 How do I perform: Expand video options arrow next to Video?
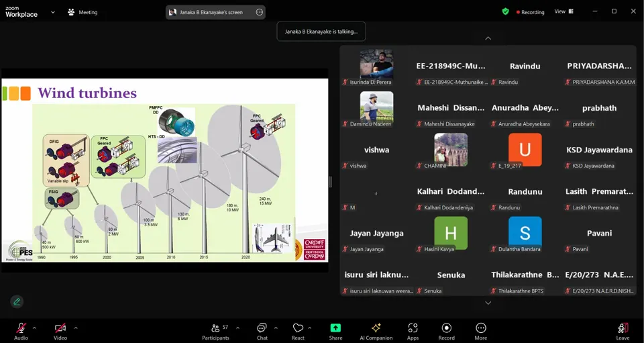tap(76, 328)
